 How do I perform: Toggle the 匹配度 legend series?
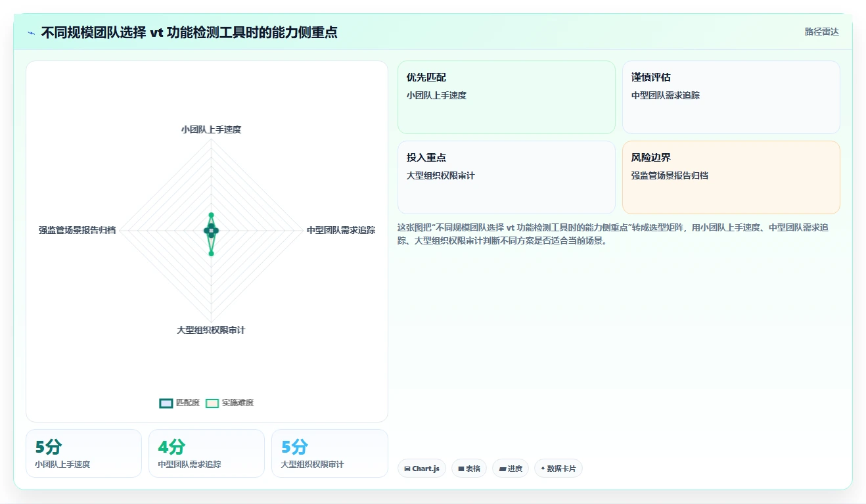click(x=179, y=403)
